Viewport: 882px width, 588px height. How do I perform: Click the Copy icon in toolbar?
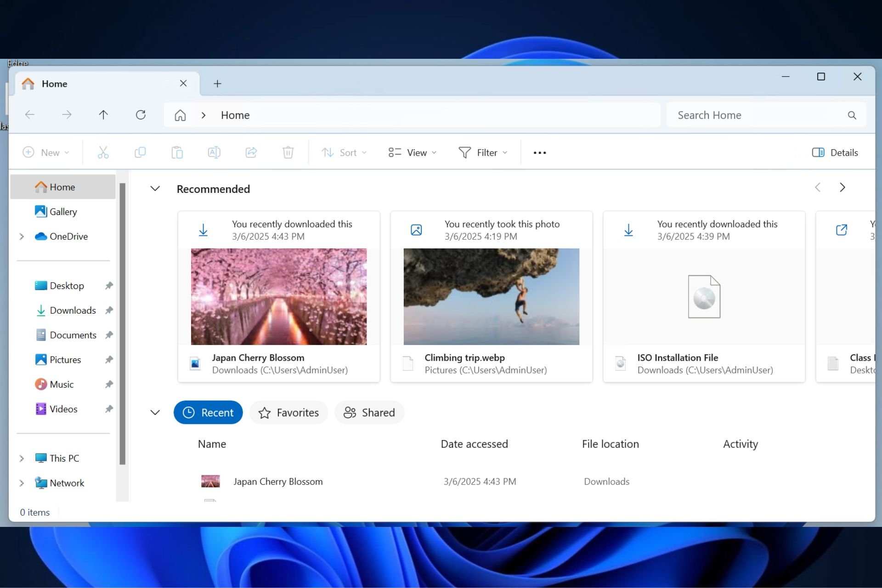click(x=140, y=153)
